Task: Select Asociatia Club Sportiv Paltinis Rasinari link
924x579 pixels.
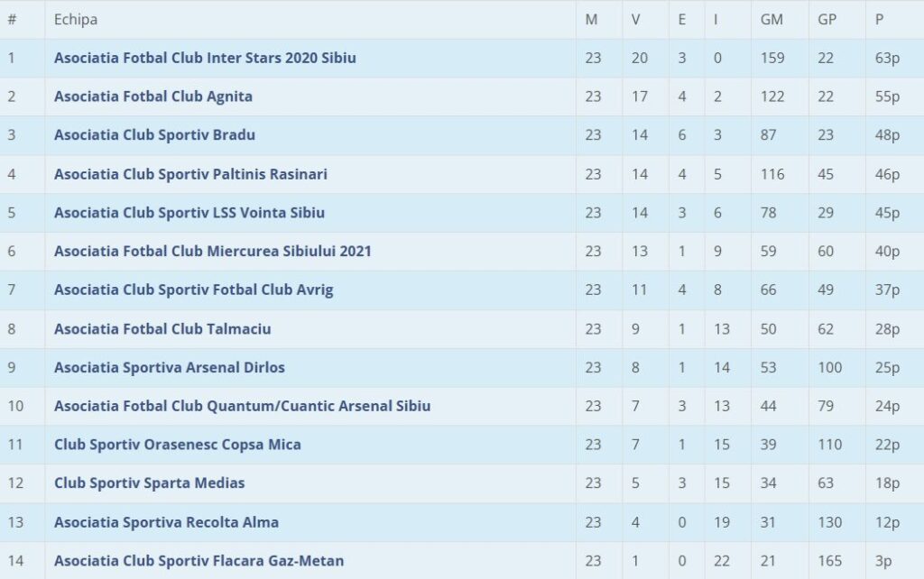Action: click(x=190, y=174)
